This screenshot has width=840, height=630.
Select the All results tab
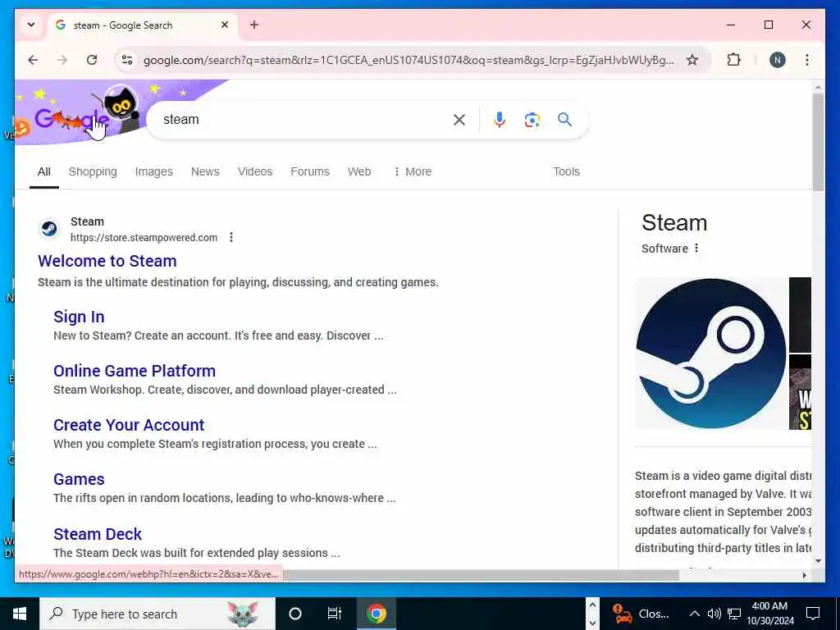[44, 171]
